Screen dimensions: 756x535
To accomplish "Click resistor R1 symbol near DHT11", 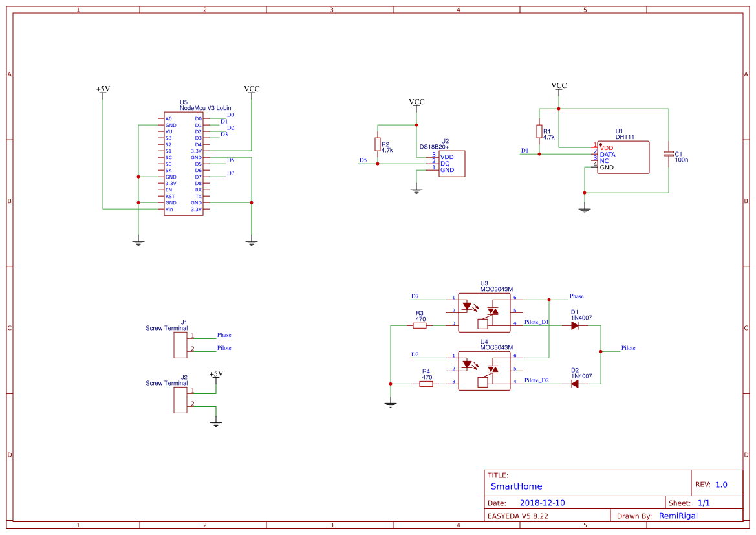I will tap(539, 131).
